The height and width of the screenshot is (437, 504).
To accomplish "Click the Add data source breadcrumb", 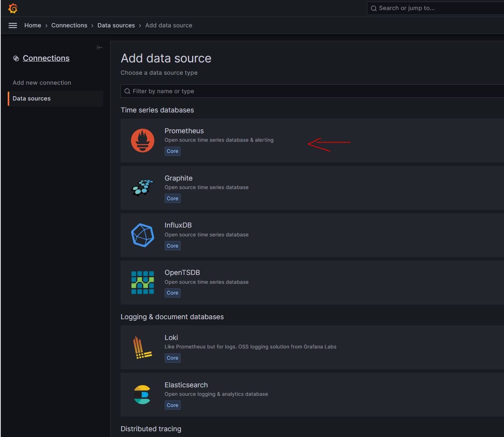I will [169, 25].
